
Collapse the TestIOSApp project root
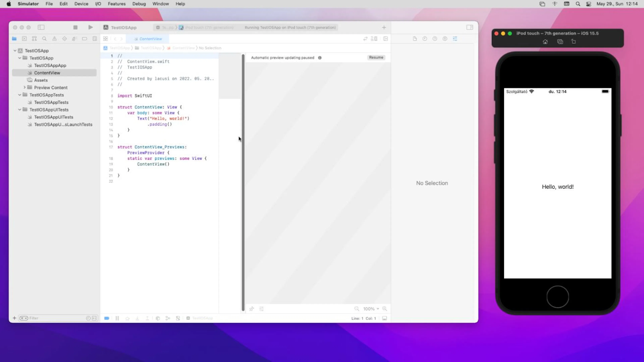tap(15, 51)
